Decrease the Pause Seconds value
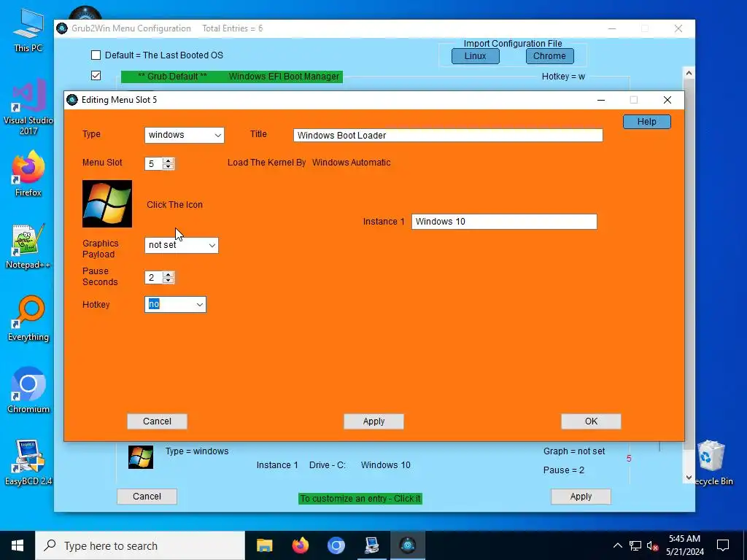 click(x=168, y=281)
